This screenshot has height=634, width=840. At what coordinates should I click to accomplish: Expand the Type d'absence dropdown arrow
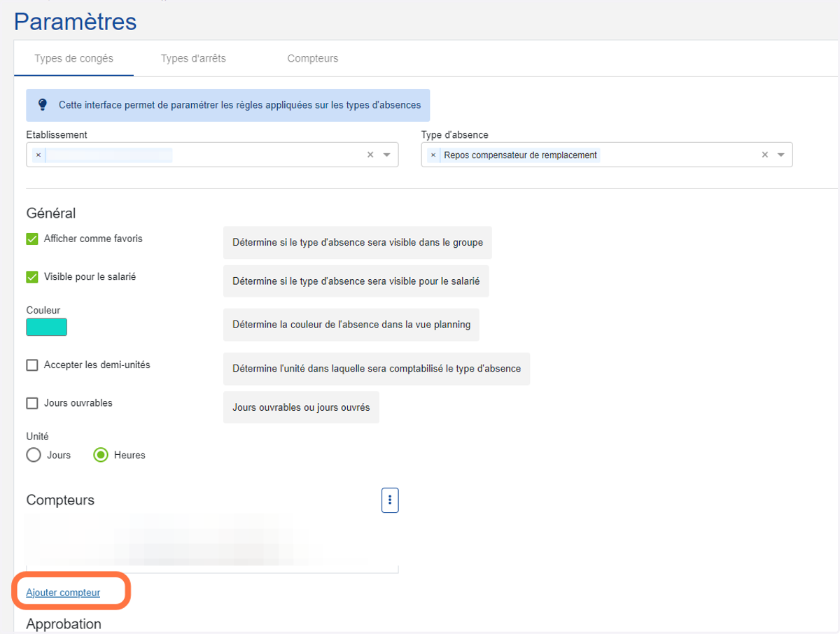(781, 155)
